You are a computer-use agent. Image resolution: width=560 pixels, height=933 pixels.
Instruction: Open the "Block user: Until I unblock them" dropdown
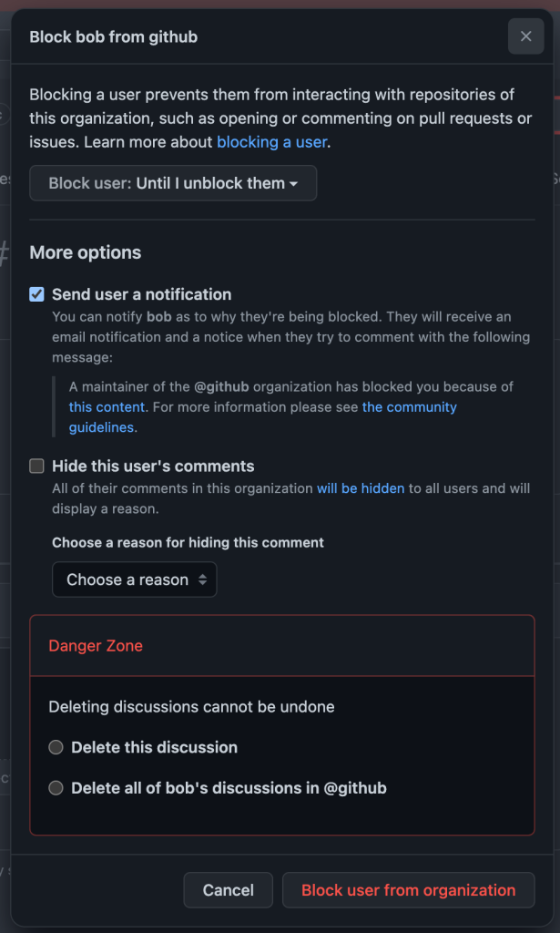point(173,183)
